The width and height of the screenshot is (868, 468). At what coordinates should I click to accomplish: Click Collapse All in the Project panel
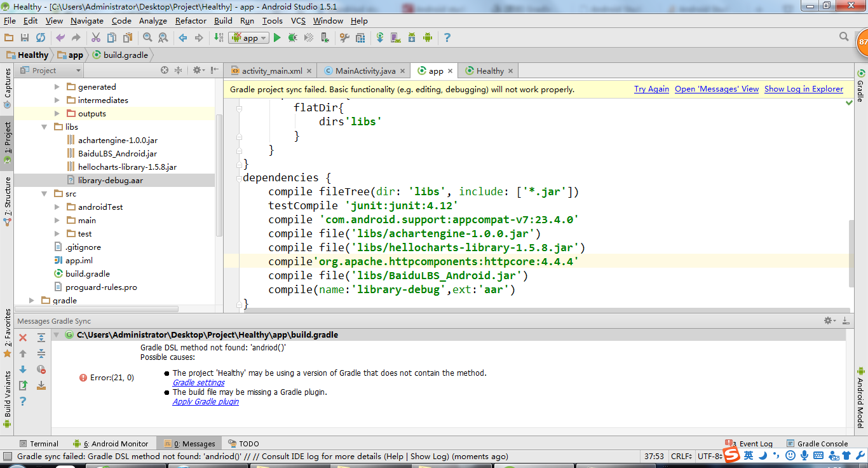click(179, 71)
